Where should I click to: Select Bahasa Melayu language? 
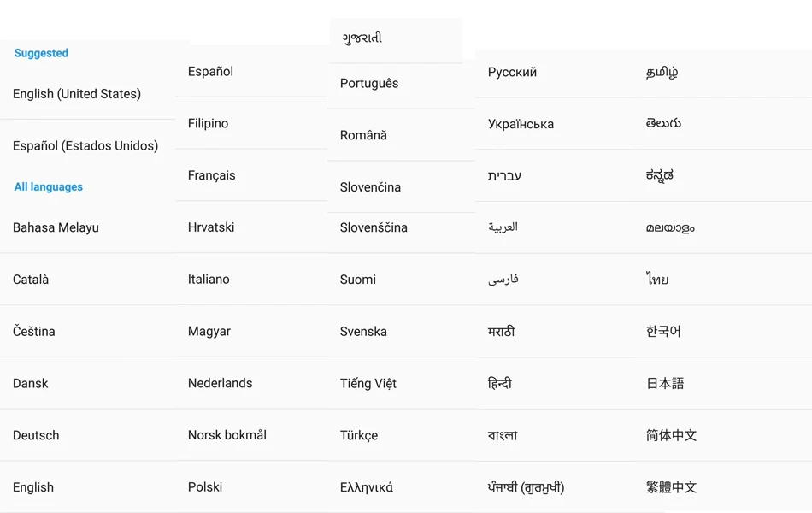56,227
